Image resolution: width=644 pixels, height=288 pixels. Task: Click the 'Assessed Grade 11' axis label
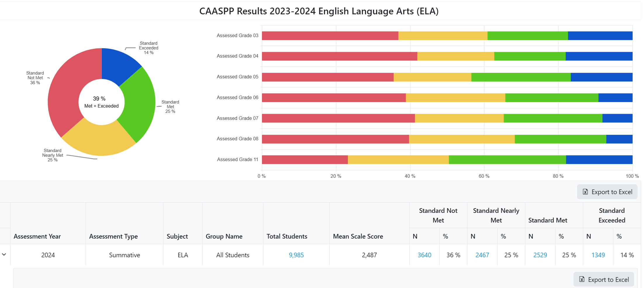pos(238,159)
